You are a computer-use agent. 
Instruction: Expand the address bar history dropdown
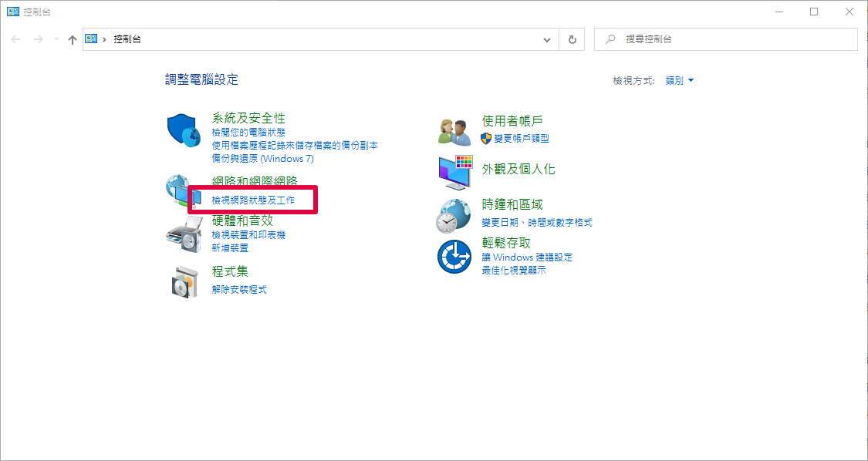[x=547, y=40]
